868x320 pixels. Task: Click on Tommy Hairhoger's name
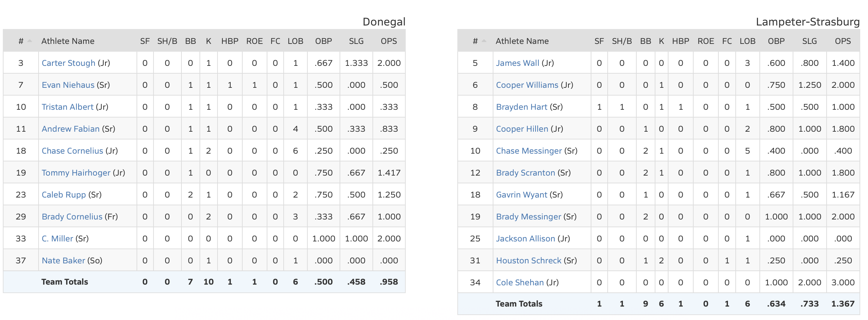coord(76,173)
